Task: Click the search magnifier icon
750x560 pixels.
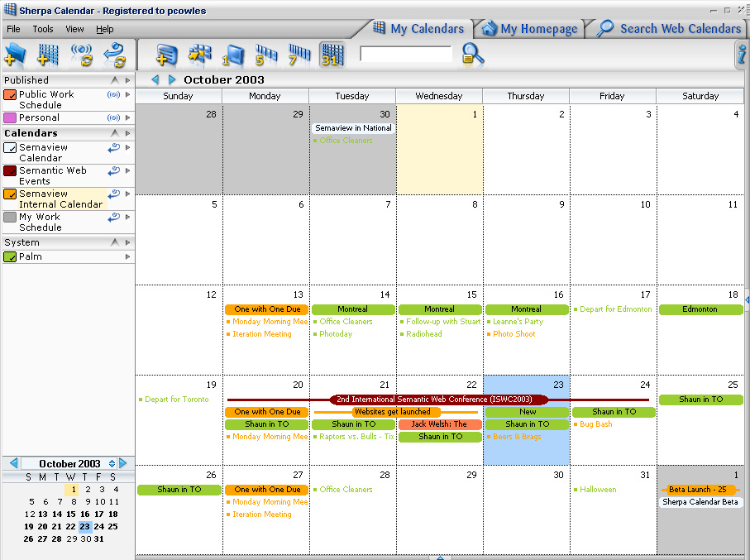Action: pos(473,55)
